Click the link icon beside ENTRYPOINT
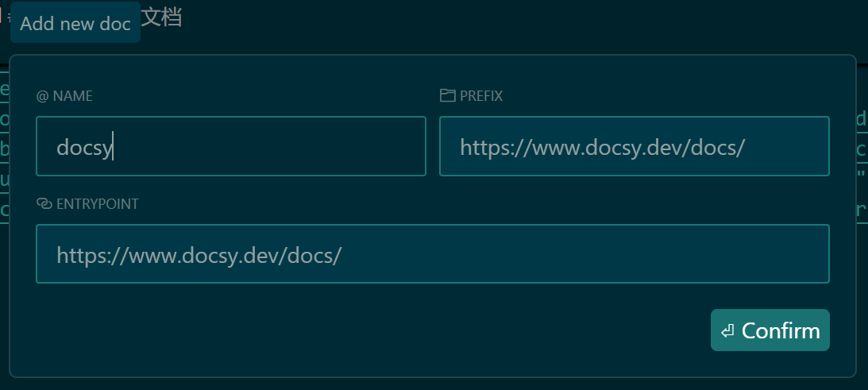The height and width of the screenshot is (390, 868). pyautogui.click(x=44, y=203)
